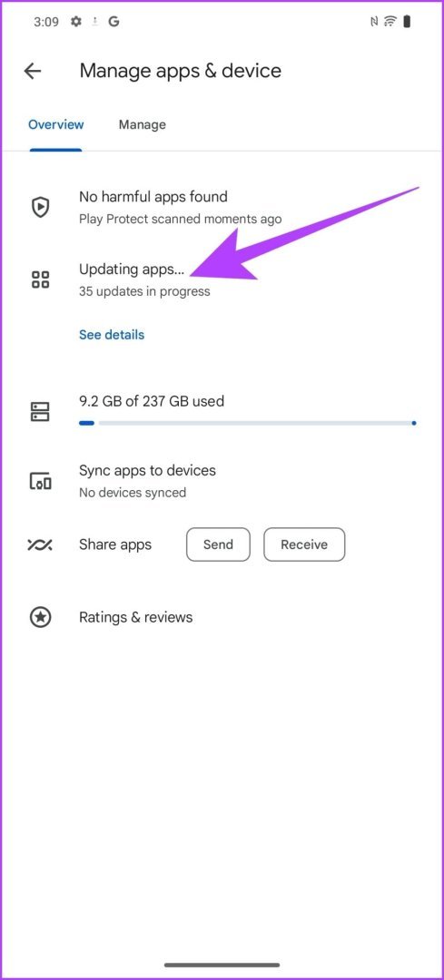Tap the Wi-Fi status icon

[390, 22]
